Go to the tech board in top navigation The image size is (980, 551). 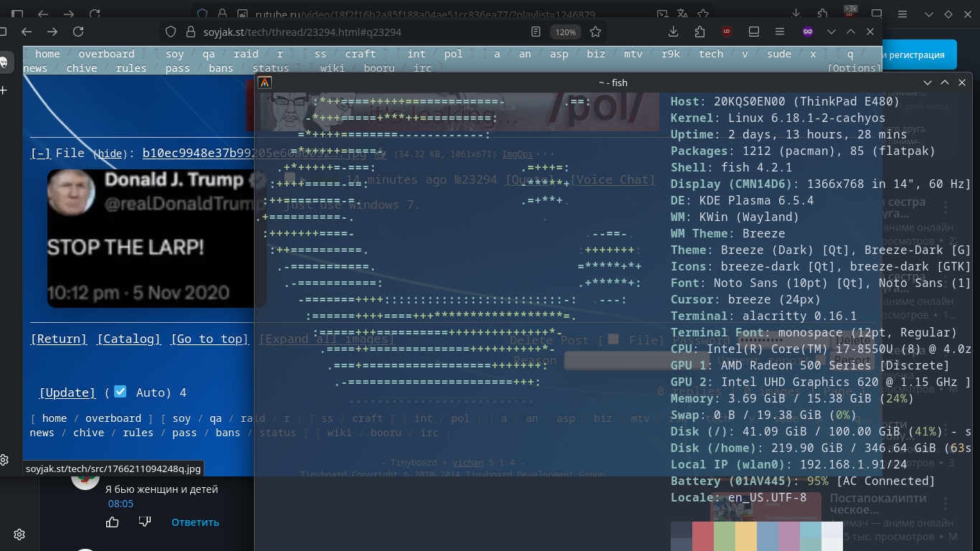710,54
